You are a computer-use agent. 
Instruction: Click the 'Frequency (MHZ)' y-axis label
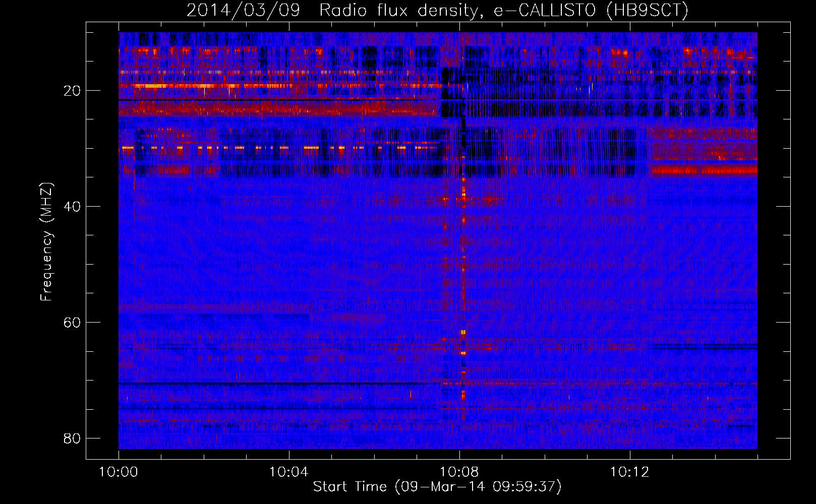pyautogui.click(x=46, y=241)
